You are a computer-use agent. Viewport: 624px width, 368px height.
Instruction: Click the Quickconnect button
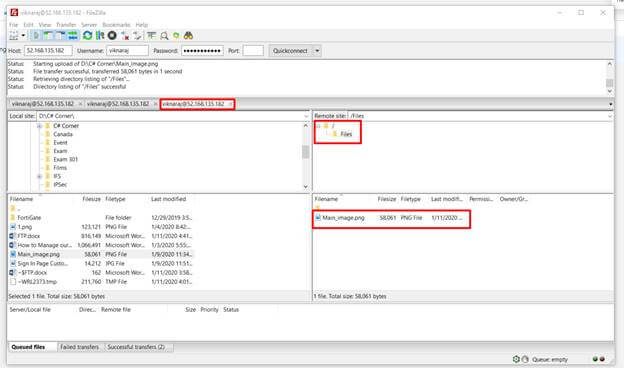click(x=290, y=51)
